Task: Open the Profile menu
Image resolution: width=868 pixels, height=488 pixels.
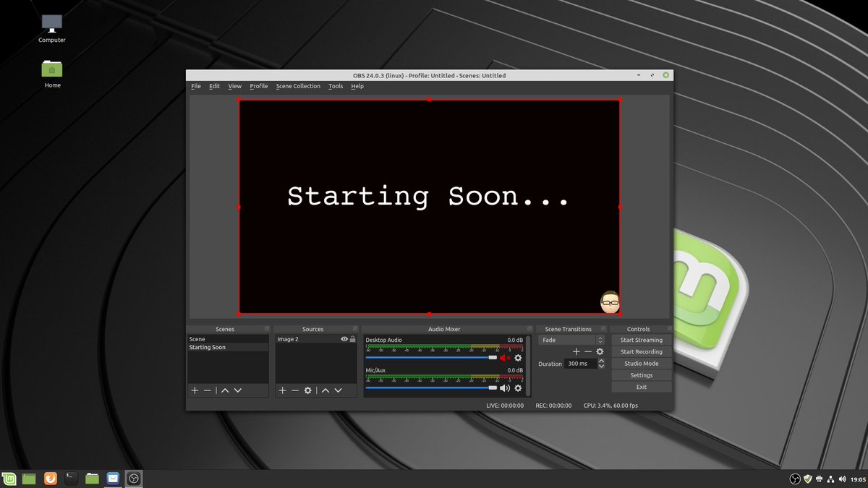Action: pos(259,86)
